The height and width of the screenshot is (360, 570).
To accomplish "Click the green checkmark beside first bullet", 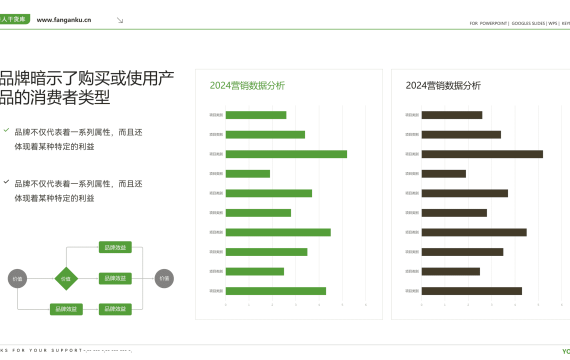I will coord(6,130).
